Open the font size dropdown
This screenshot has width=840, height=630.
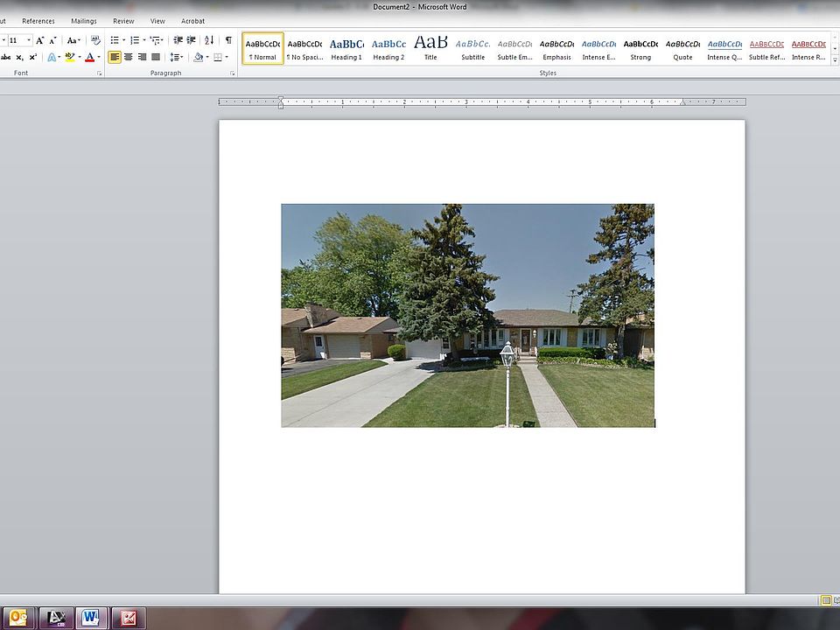[x=29, y=40]
